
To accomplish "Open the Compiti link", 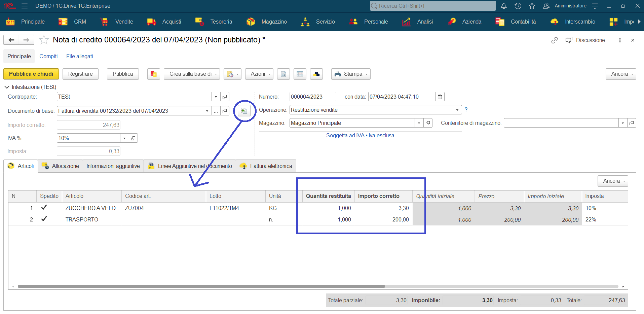I will (48, 57).
